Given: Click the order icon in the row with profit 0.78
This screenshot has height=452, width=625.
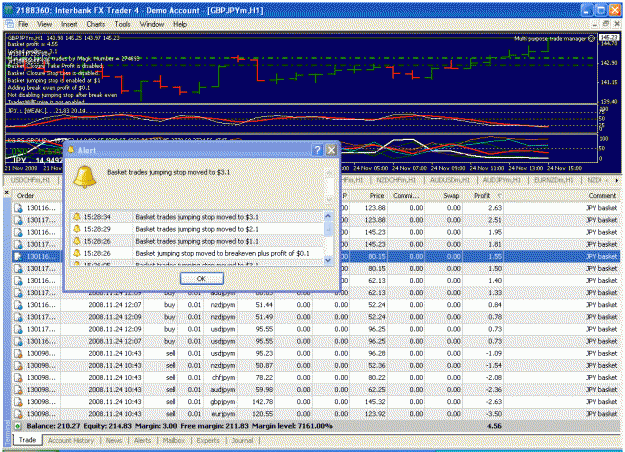Looking at the screenshot, I should tap(18, 317).
